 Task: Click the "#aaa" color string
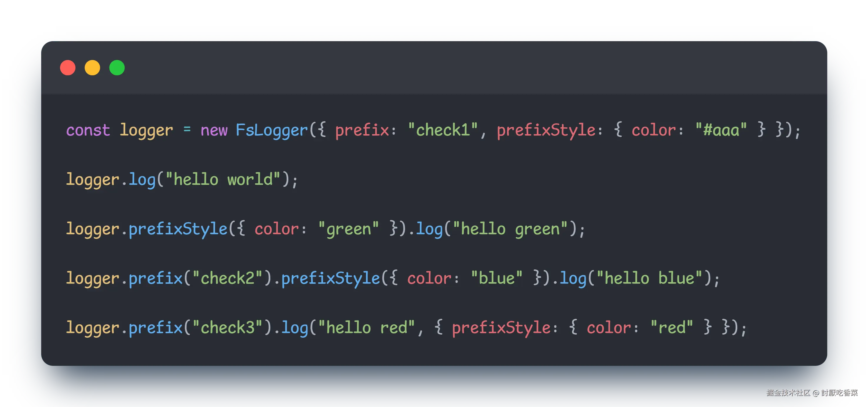click(721, 130)
